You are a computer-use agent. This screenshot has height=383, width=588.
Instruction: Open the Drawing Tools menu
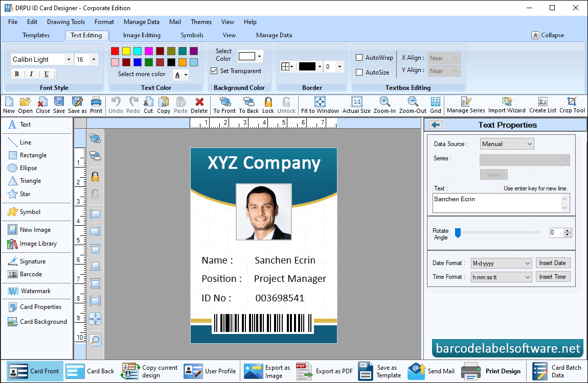click(x=66, y=22)
